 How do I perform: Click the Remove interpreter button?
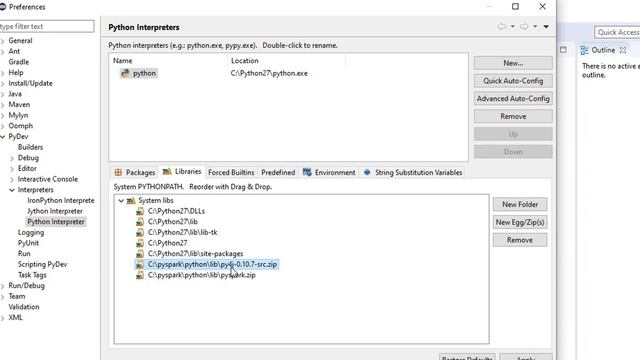(x=513, y=116)
